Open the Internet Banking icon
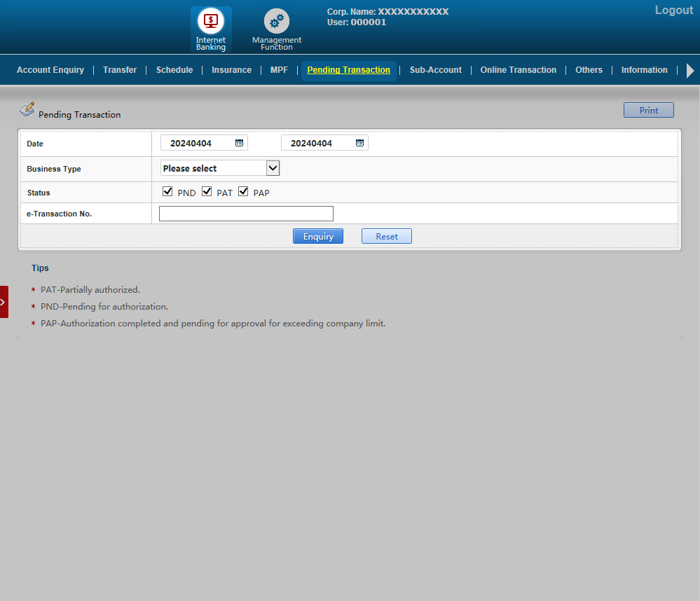Viewport: 700px width, 601px height. (x=211, y=22)
